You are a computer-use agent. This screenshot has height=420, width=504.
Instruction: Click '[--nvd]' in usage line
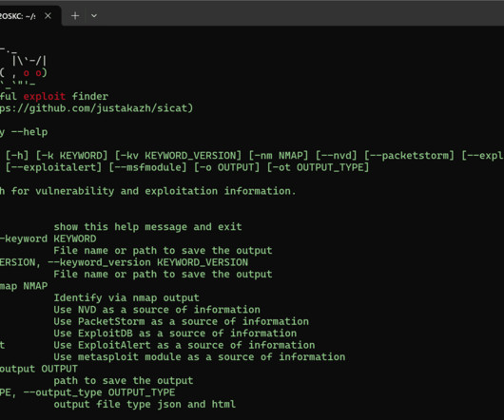(337, 156)
